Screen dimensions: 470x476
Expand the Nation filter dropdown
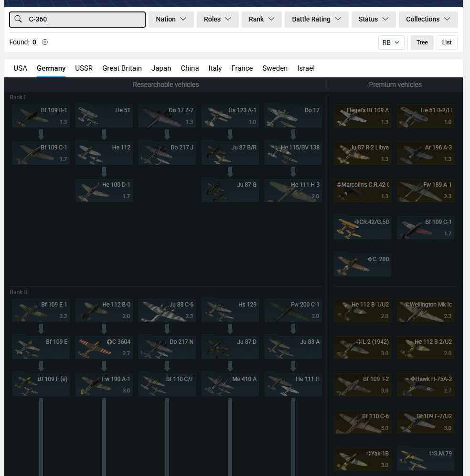click(171, 20)
